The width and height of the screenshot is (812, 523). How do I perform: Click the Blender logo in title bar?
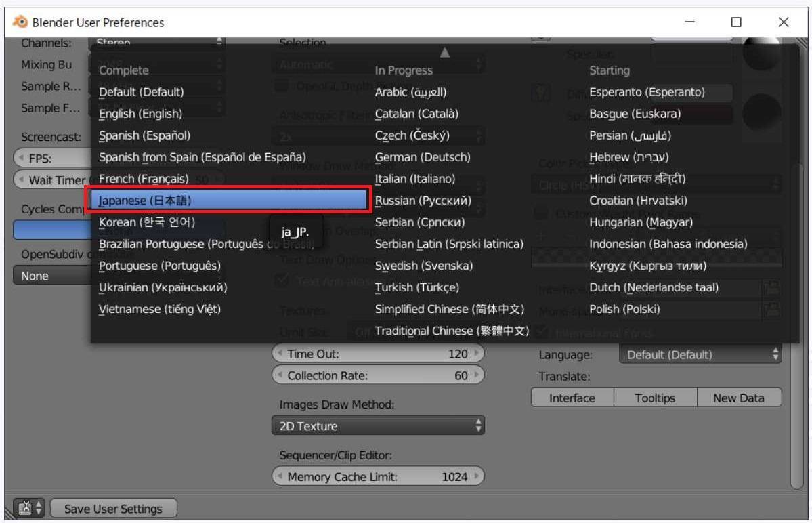20,22
